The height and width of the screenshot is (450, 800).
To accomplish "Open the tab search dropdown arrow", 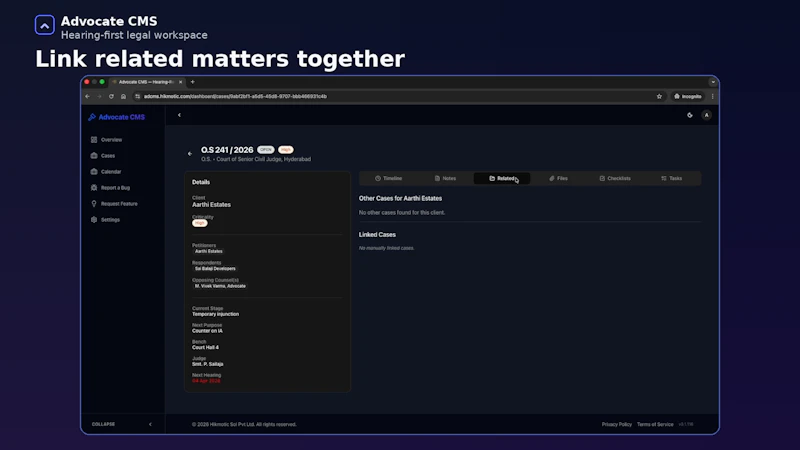I will 713,82.
